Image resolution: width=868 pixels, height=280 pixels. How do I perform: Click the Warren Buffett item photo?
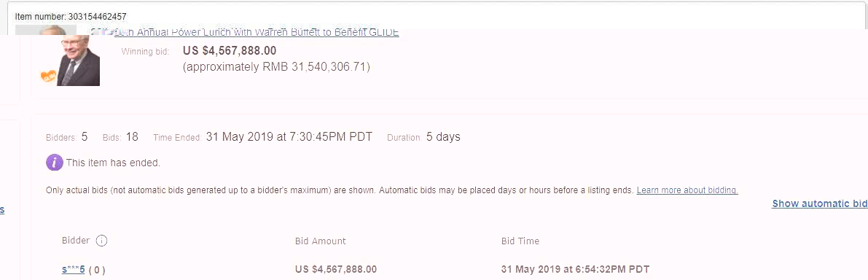[x=79, y=61]
